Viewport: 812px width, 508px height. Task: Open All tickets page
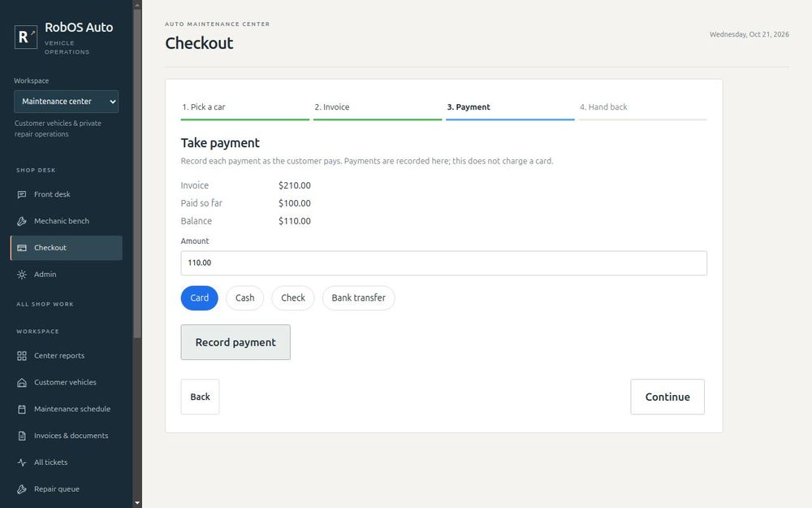(x=67, y=462)
